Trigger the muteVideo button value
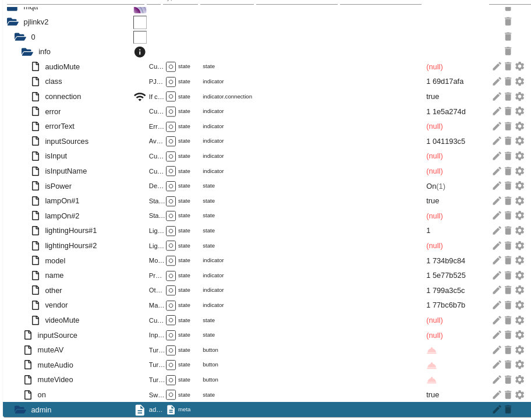 point(431,380)
